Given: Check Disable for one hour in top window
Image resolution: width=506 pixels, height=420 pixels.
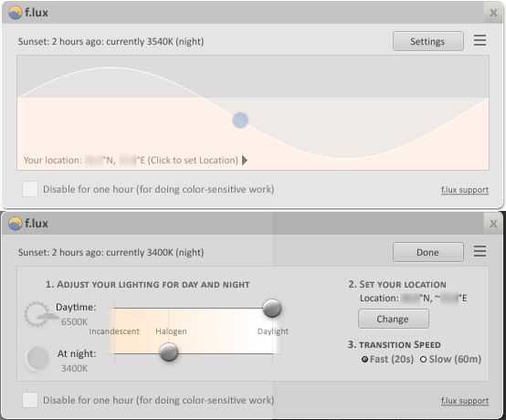Looking at the screenshot, I should click(x=30, y=189).
